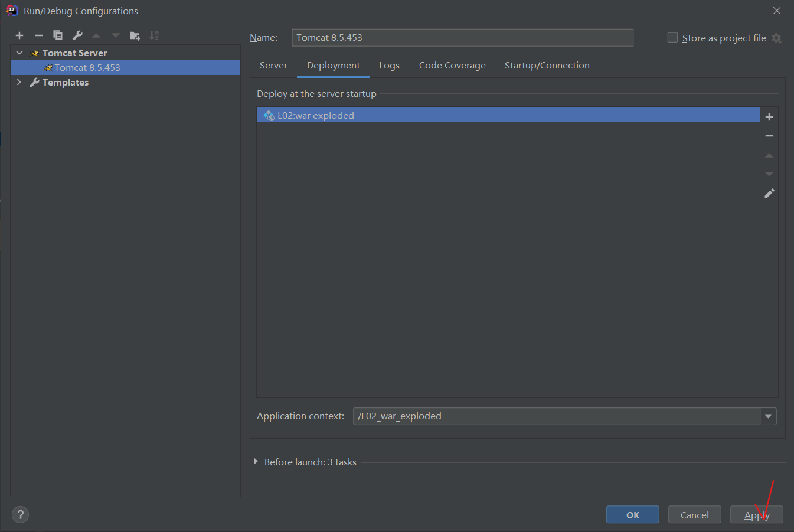Image resolution: width=794 pixels, height=532 pixels.
Task: Add a new run configuration
Action: tap(19, 35)
